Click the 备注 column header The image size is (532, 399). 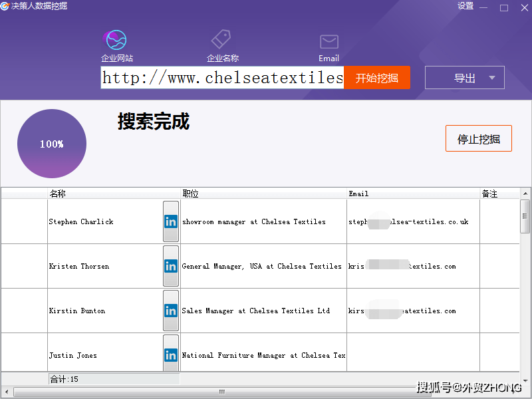pyautogui.click(x=500, y=194)
